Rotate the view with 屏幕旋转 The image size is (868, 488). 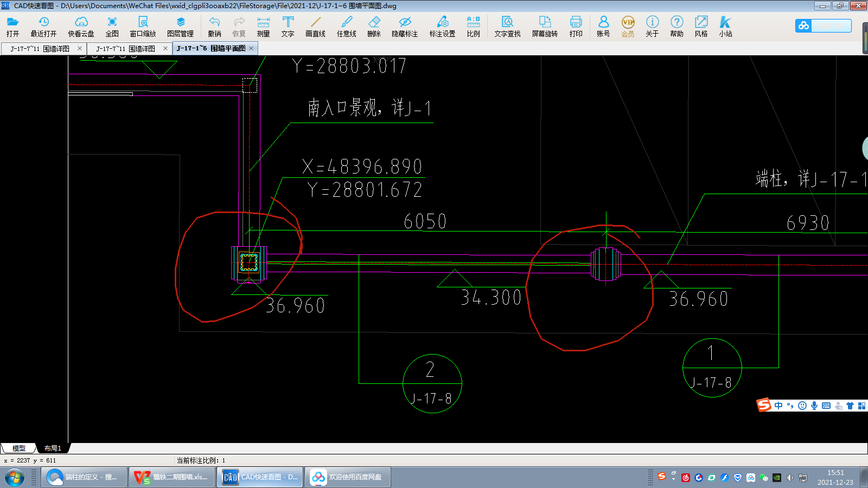tap(545, 27)
